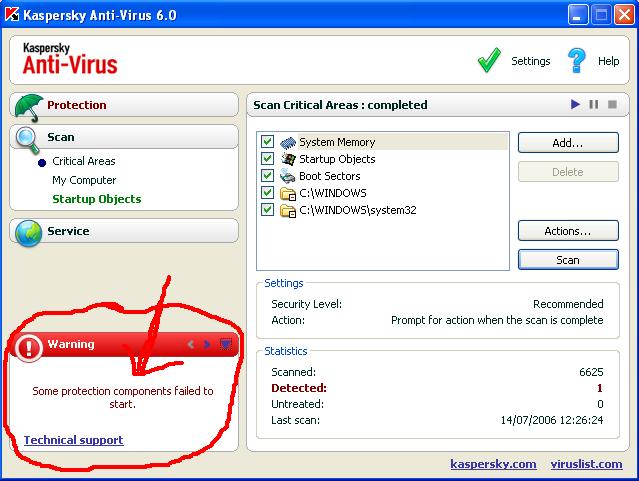Viewport: 639px width, 481px height.
Task: Select C:\WINDOWS\system32 list row text
Action: click(358, 210)
